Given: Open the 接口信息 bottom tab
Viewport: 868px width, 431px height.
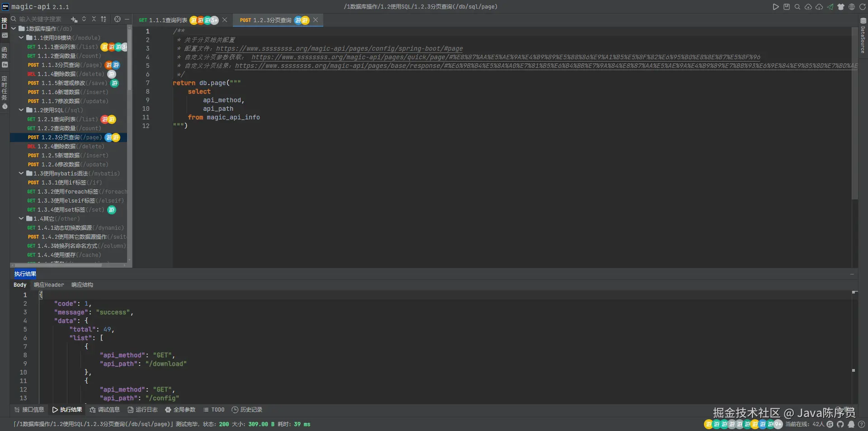Looking at the screenshot, I should click(29, 410).
